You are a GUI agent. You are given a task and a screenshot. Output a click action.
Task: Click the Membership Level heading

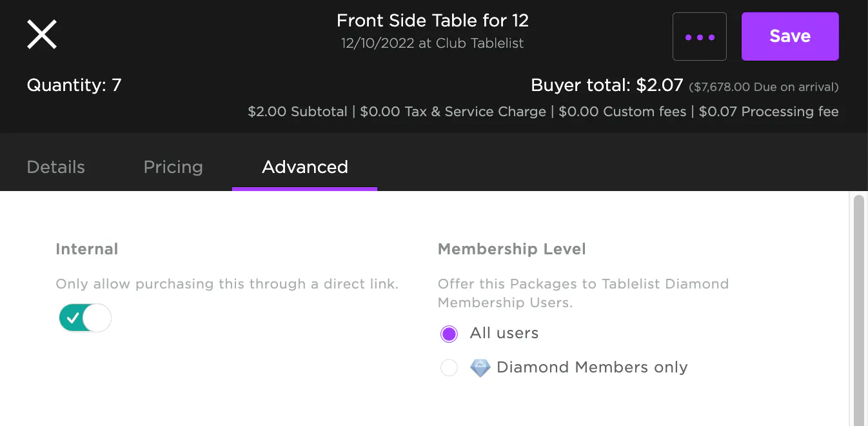point(511,249)
